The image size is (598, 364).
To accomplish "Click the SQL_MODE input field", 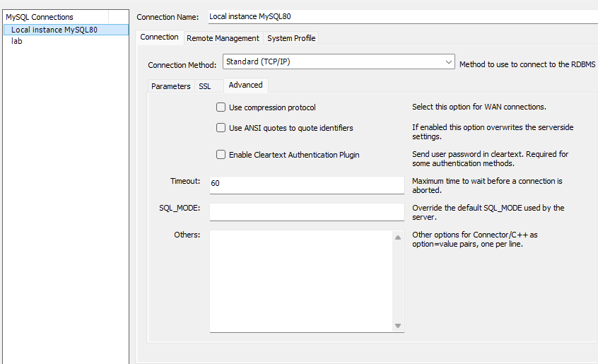I will (306, 212).
